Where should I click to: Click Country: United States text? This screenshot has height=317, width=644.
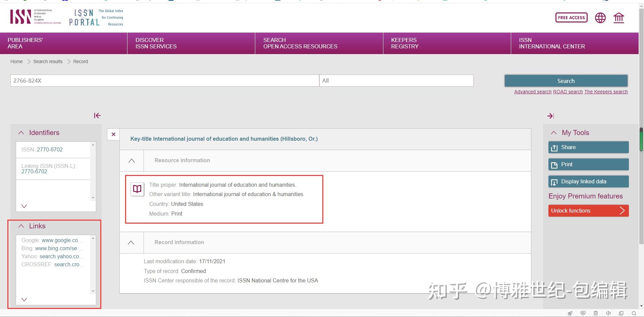[x=176, y=204]
